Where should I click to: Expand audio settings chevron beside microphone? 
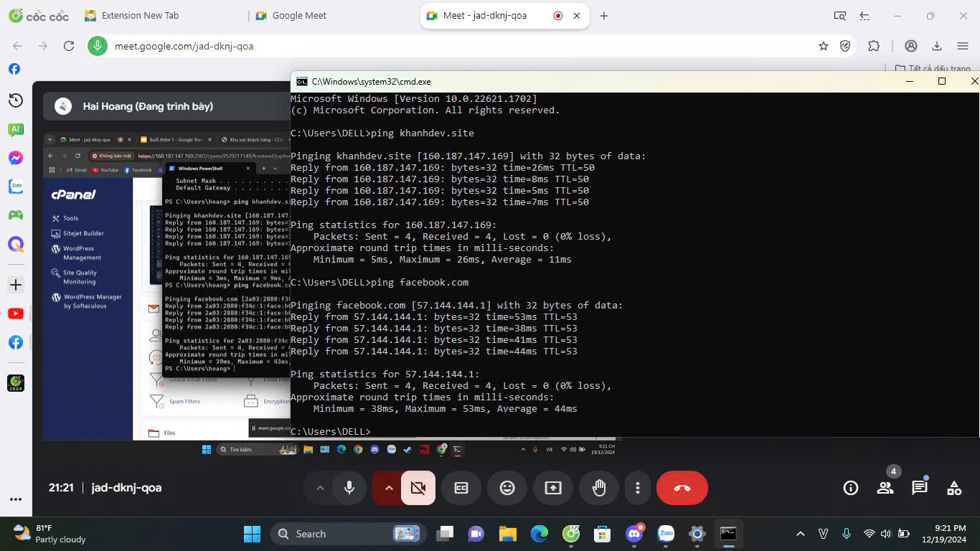pyautogui.click(x=320, y=488)
